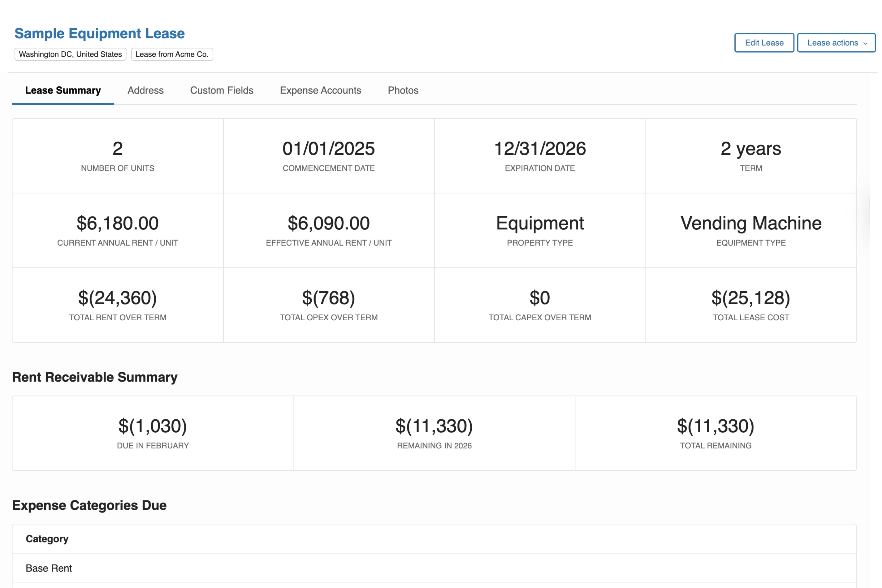The height and width of the screenshot is (588, 882).
Task: Open the Lease actions dropdown
Action: point(837,42)
